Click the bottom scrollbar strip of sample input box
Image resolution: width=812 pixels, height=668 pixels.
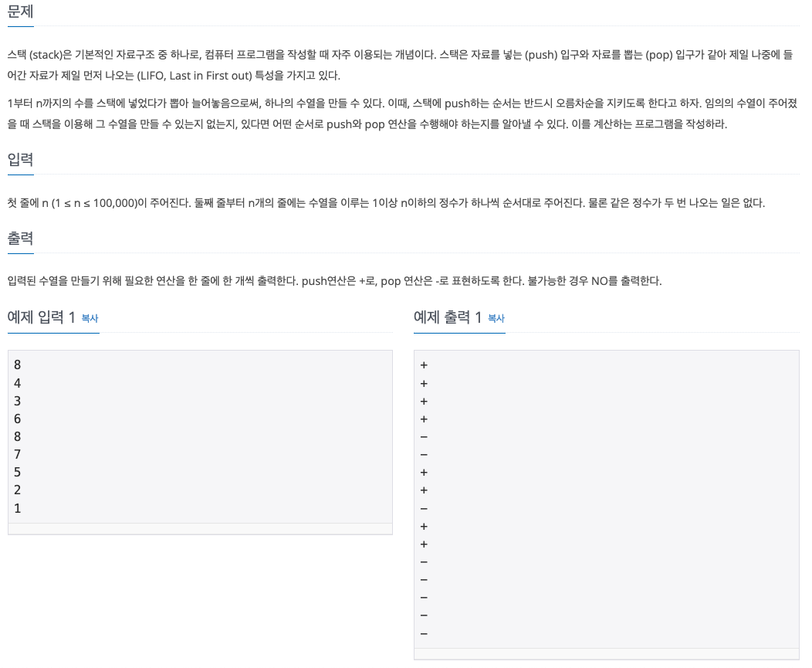click(201, 528)
